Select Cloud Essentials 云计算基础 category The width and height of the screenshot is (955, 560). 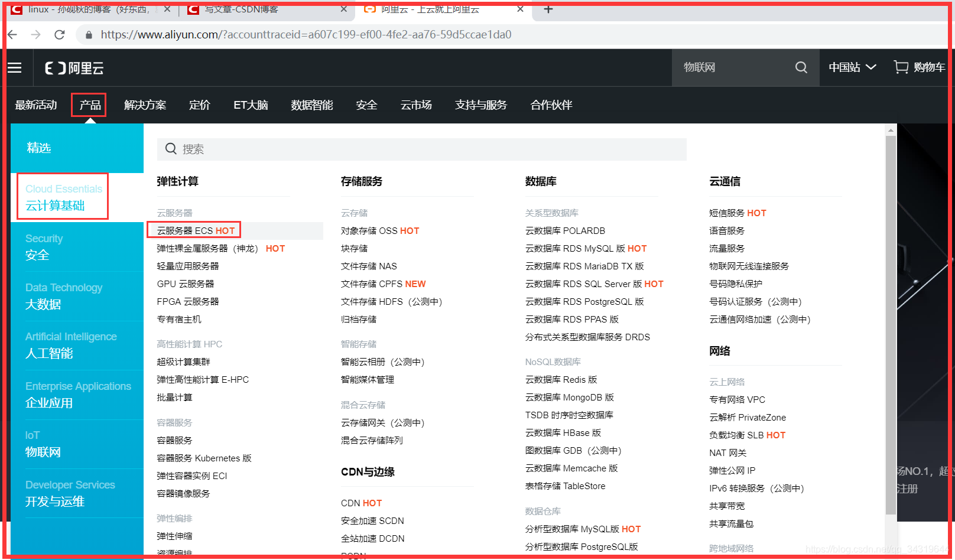[77, 197]
